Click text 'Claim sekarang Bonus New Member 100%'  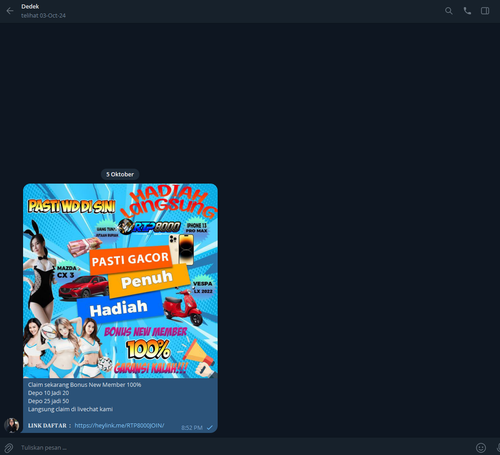(x=84, y=385)
